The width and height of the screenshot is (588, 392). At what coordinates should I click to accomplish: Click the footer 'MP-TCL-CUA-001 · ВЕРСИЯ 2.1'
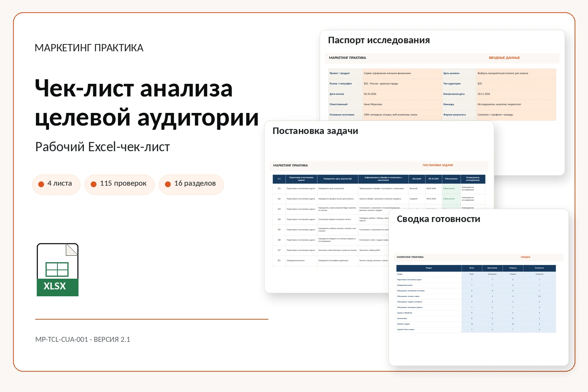(83, 340)
